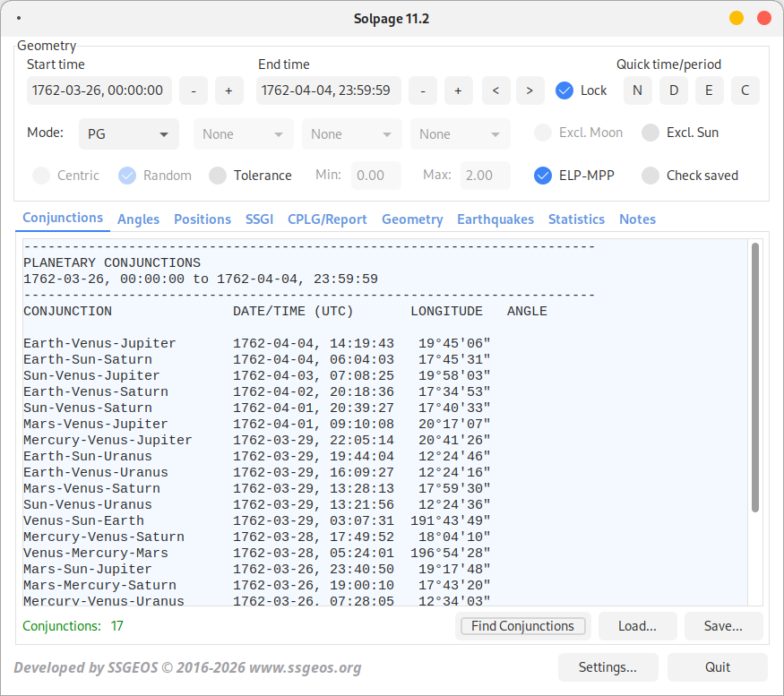The image size is (784, 696).
Task: Click the results vertical scrollbar
Action: (755, 377)
